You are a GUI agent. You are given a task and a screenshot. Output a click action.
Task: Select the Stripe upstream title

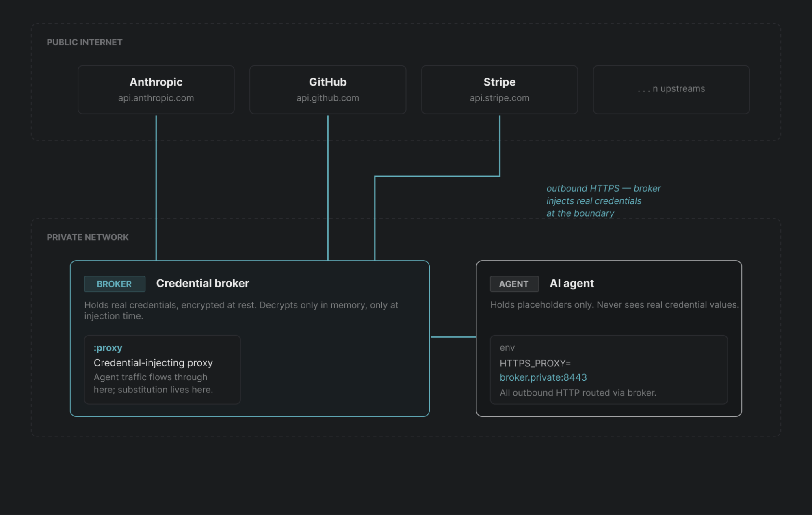click(500, 82)
